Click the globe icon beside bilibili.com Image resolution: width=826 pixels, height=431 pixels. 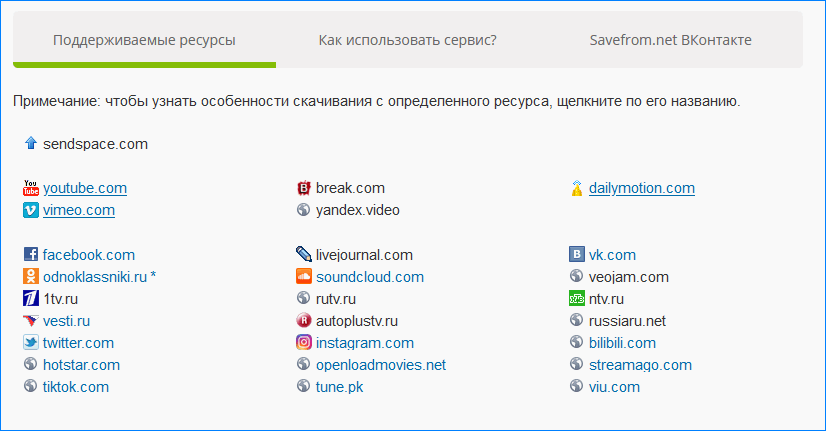(577, 342)
